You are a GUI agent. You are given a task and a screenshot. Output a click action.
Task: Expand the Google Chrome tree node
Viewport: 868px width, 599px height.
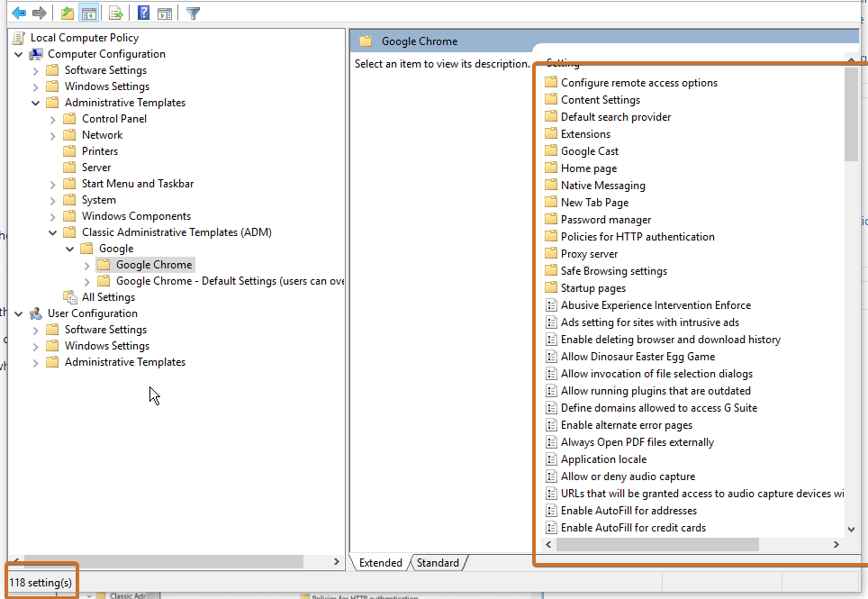click(x=87, y=265)
